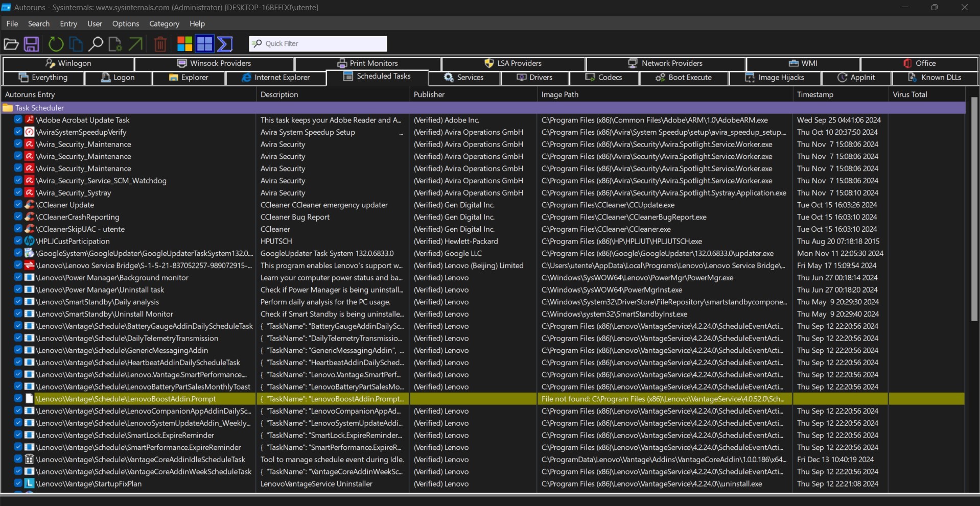Uncheck the Adobe Acrobat Update Task checkbox
The image size is (980, 506).
(18, 119)
